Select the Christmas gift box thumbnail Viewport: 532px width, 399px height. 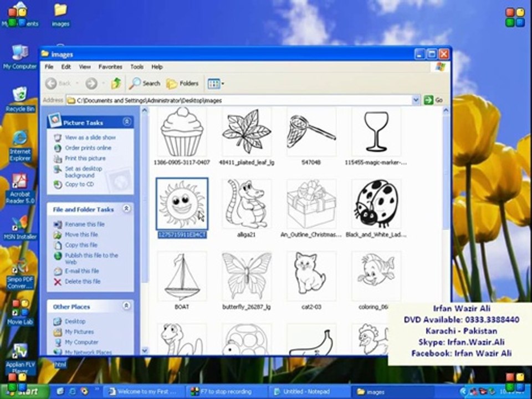pyautogui.click(x=311, y=203)
